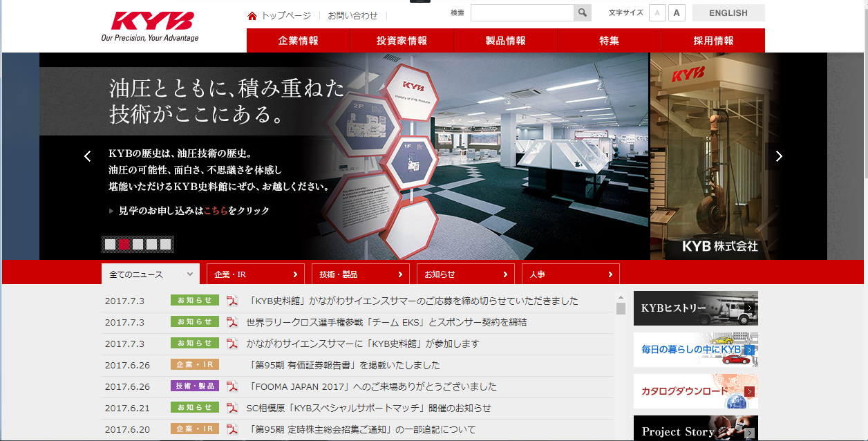The width and height of the screenshot is (868, 441).
Task: Switch to the 企業・IR news tab
Action: tap(256, 274)
